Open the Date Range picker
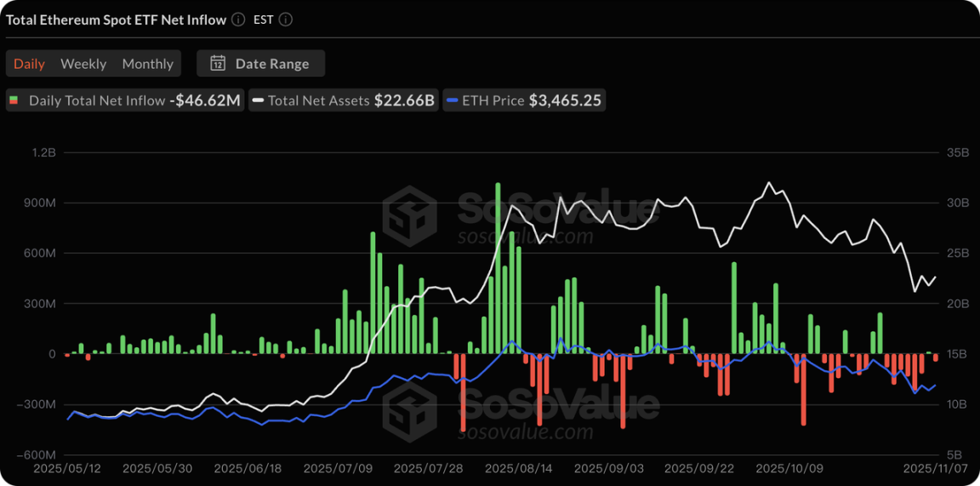This screenshot has height=486, width=980. [260, 64]
